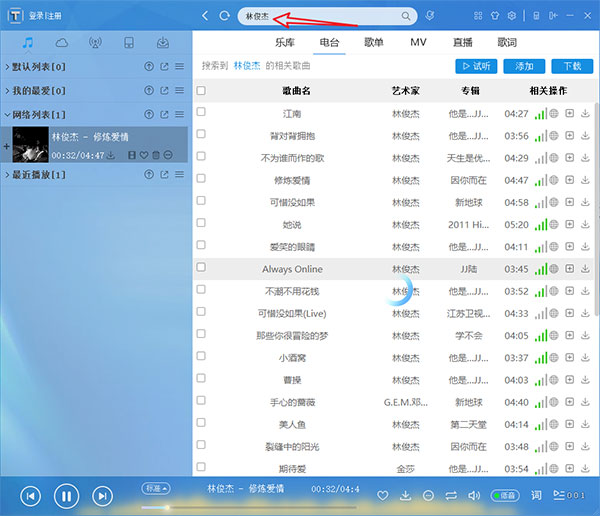Switch to the 直播 tab
This screenshot has width=600, height=516.
click(x=463, y=42)
